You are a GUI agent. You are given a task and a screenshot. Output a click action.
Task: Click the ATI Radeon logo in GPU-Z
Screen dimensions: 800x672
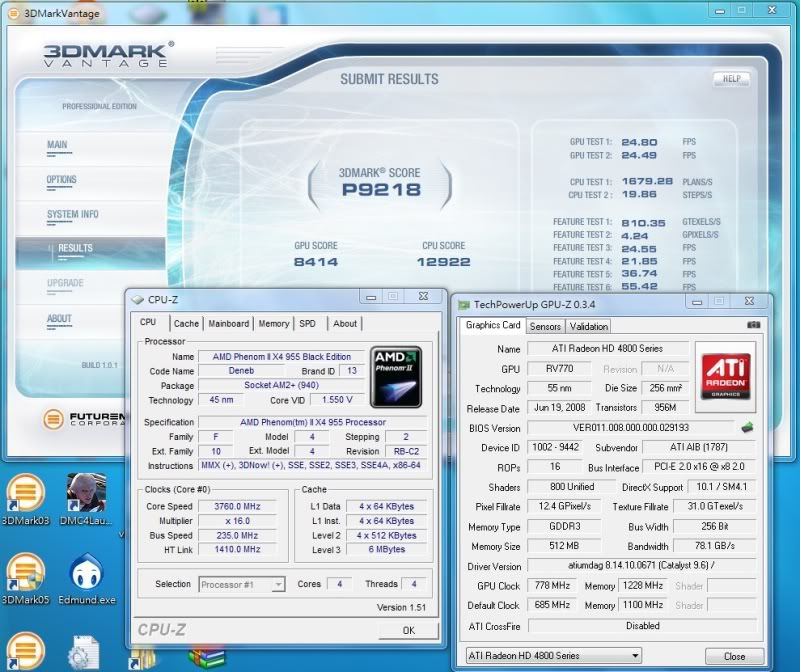tap(726, 377)
